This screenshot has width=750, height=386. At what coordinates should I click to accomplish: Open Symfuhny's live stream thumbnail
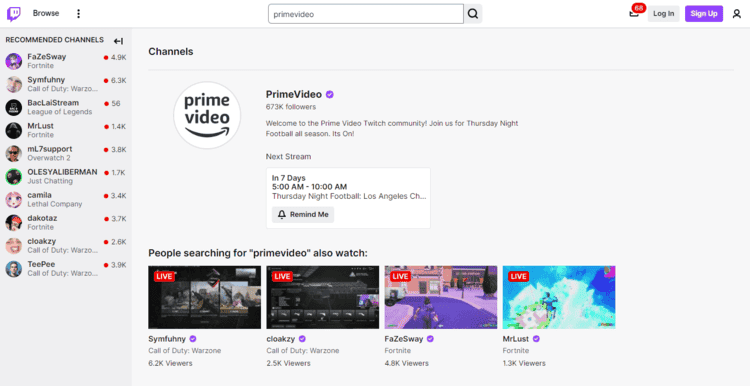tap(205, 298)
